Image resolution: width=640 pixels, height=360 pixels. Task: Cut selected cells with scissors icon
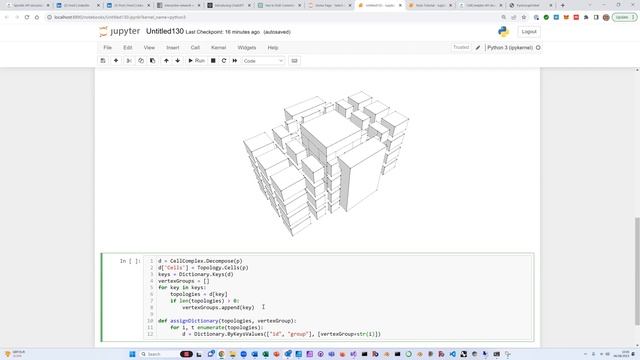click(x=129, y=61)
